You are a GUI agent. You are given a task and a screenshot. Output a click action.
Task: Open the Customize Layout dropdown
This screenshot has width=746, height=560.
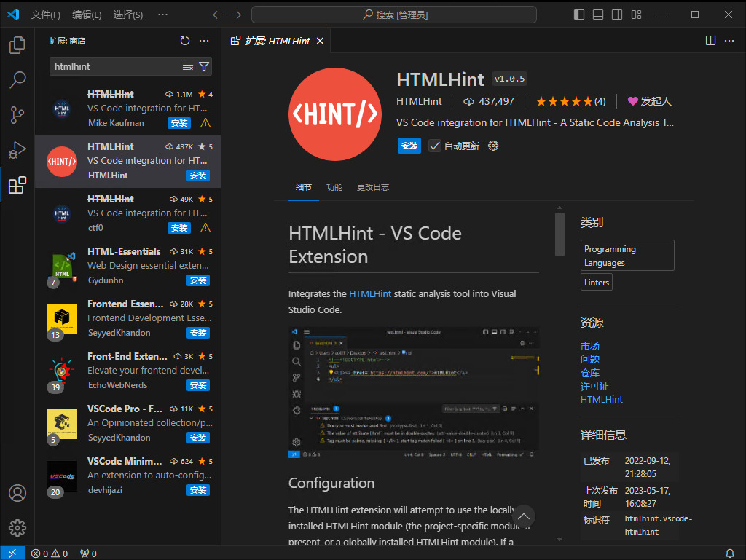[636, 14]
